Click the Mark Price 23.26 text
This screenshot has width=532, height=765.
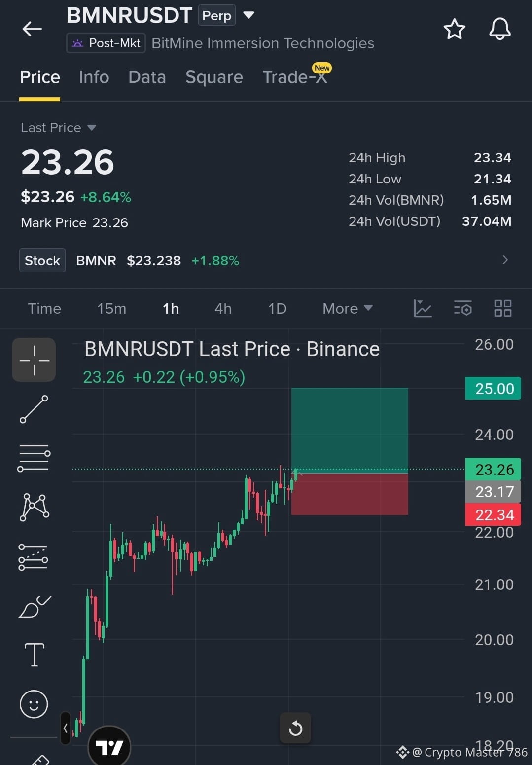click(x=74, y=223)
